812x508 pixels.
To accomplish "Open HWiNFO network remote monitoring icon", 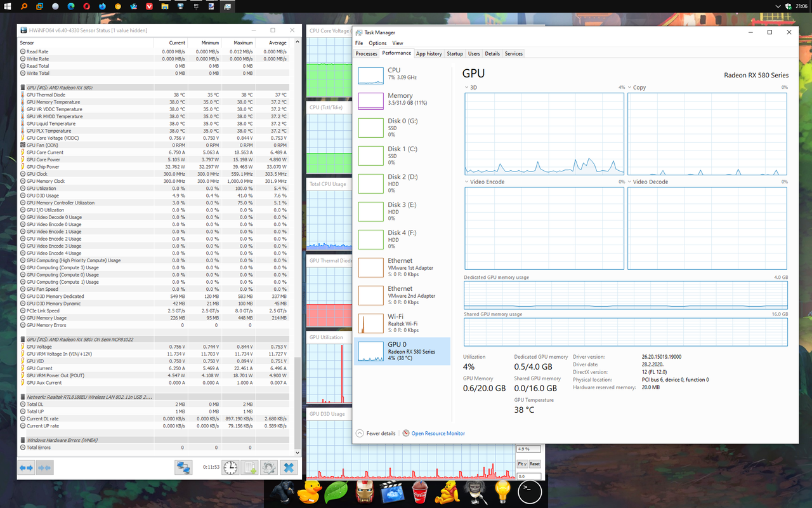I will pyautogui.click(x=183, y=468).
